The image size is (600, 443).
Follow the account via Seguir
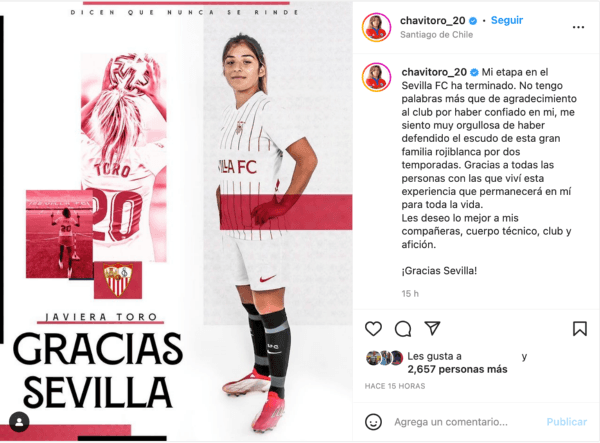click(507, 20)
